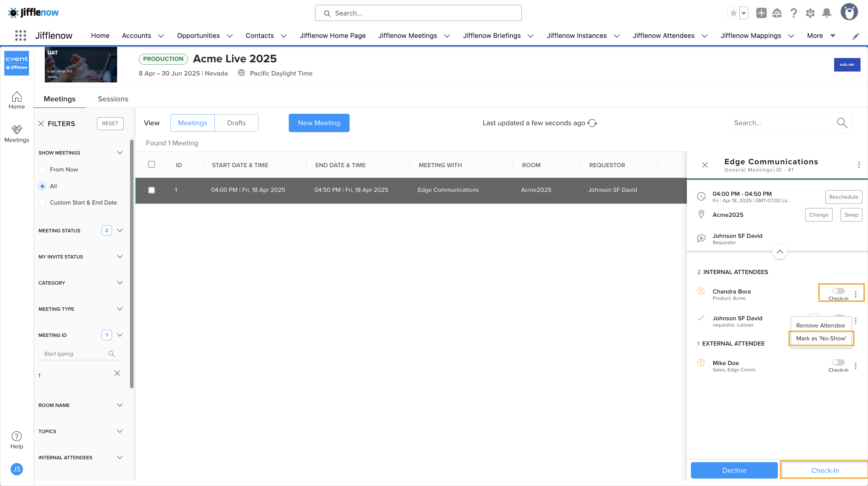Expand the Show Meetings filter section
The image size is (868, 486).
point(120,153)
